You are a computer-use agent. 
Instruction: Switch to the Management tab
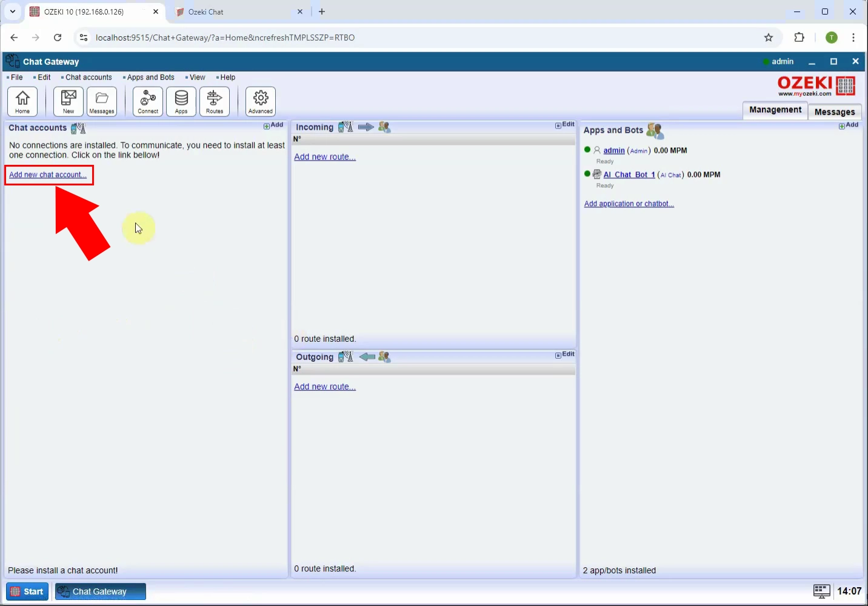775,110
